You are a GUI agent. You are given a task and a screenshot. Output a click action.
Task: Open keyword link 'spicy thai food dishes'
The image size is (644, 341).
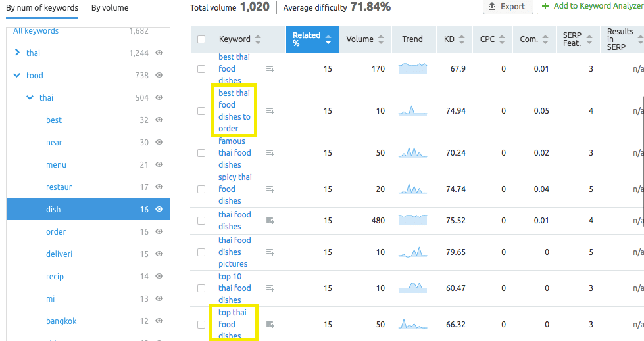(235, 189)
